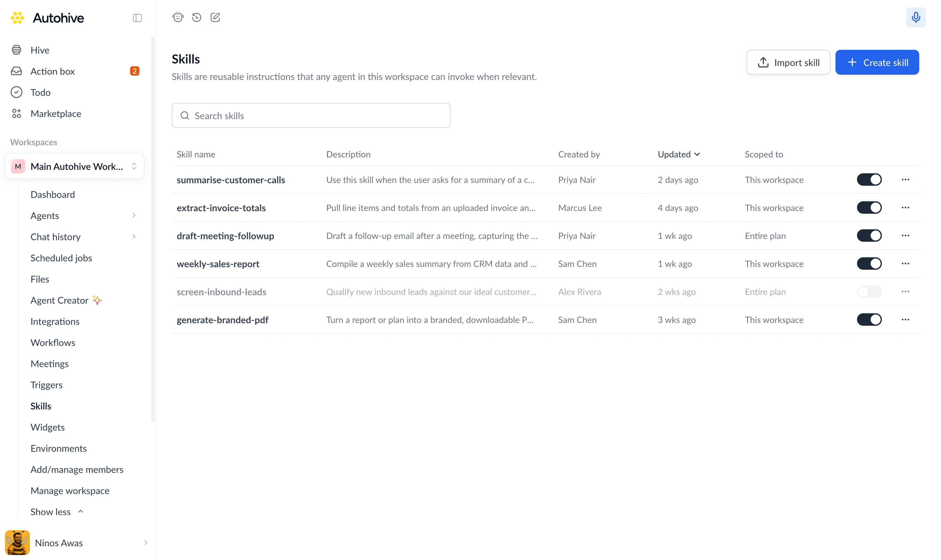Disable the weekly-sales-report skill toggle
Screen dimensions: 941x560
pyautogui.click(x=869, y=264)
